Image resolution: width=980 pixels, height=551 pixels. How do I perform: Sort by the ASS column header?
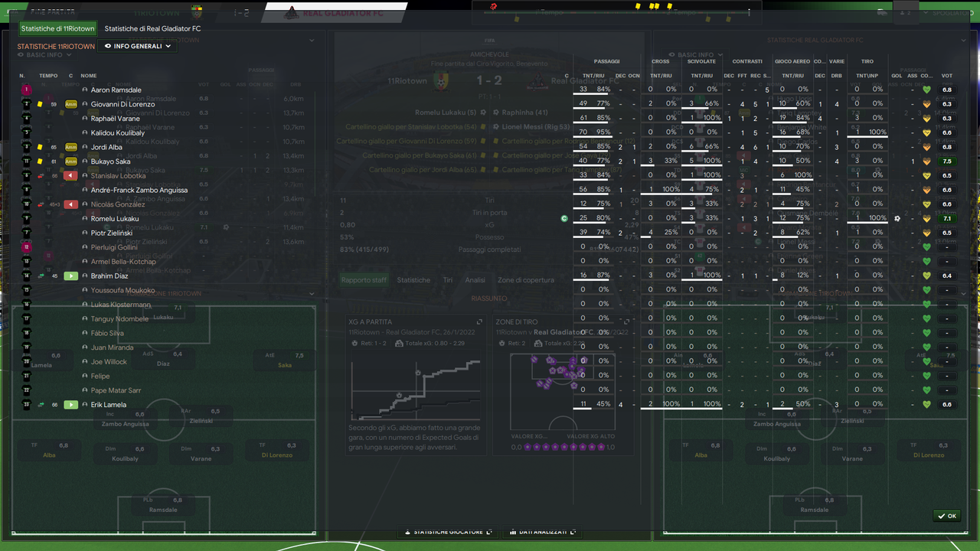pyautogui.click(x=912, y=76)
